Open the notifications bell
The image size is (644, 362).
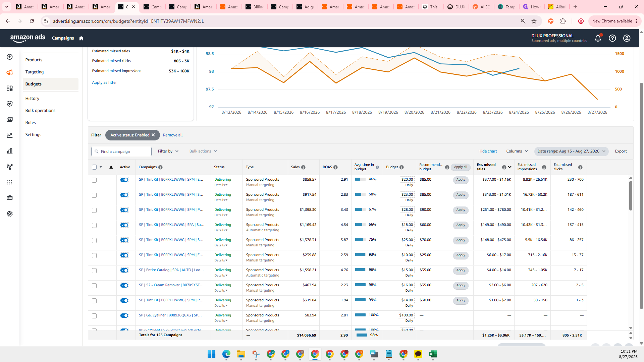tap(598, 38)
